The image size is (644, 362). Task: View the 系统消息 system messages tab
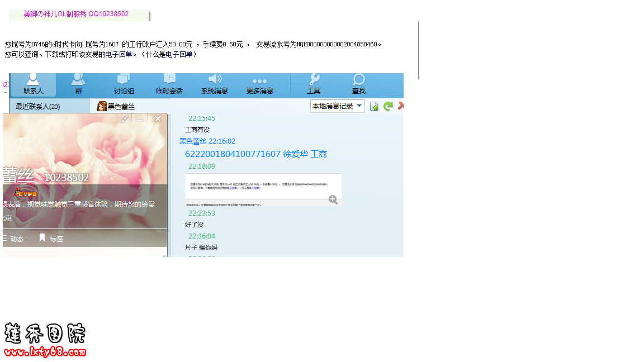coord(215,84)
